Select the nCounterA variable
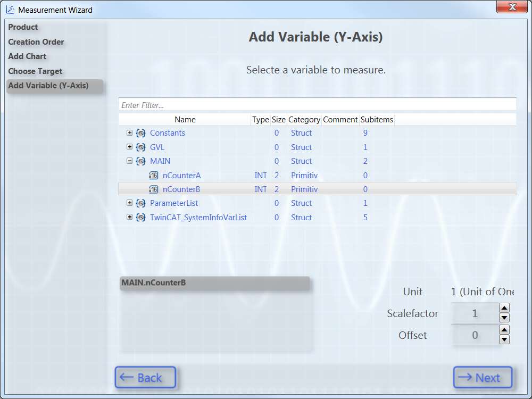 point(181,176)
